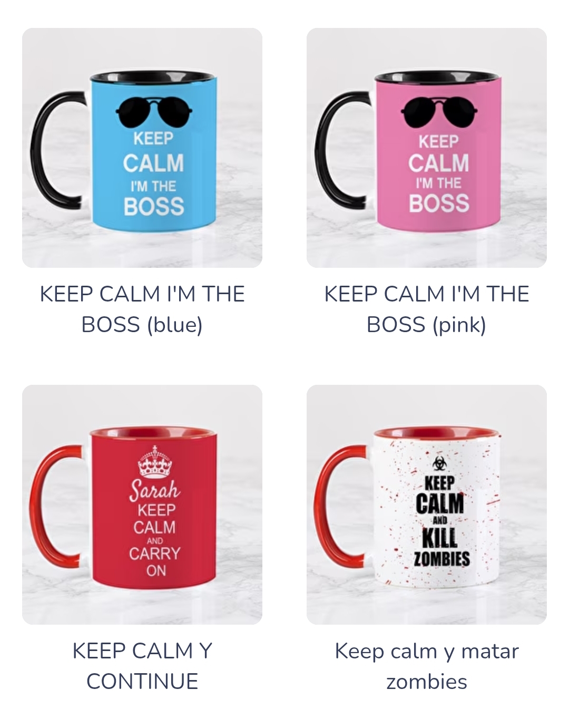569x728 pixels.
Task: Click the Sarah script name on the red mug
Action: point(155,490)
